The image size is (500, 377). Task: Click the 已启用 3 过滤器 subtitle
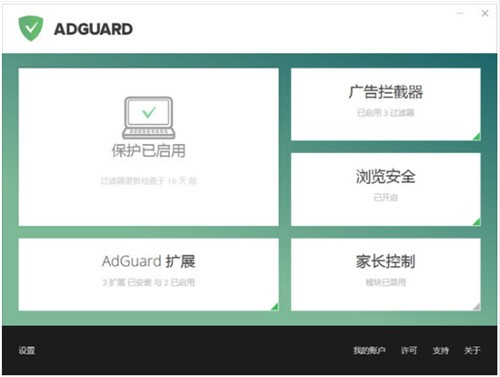pyautogui.click(x=386, y=113)
